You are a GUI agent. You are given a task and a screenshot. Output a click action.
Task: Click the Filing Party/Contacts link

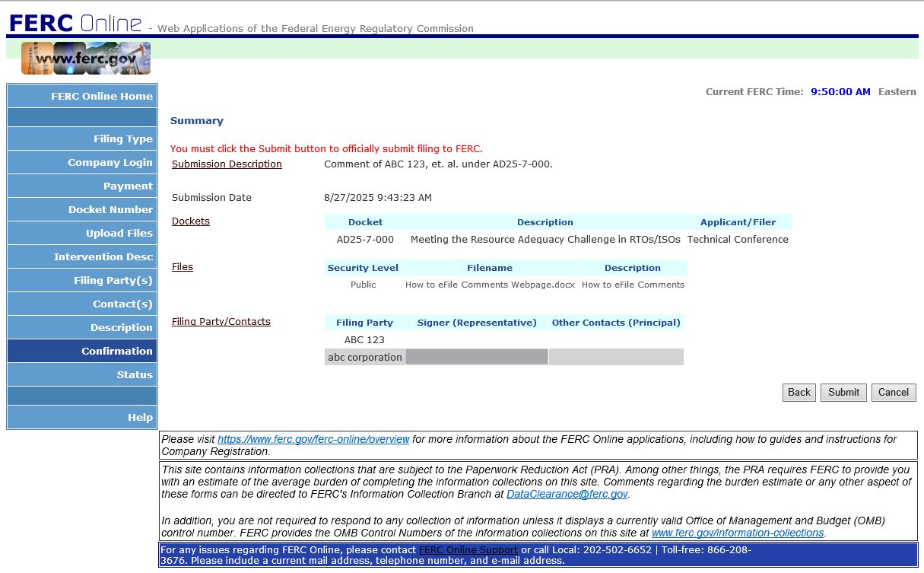tap(221, 321)
